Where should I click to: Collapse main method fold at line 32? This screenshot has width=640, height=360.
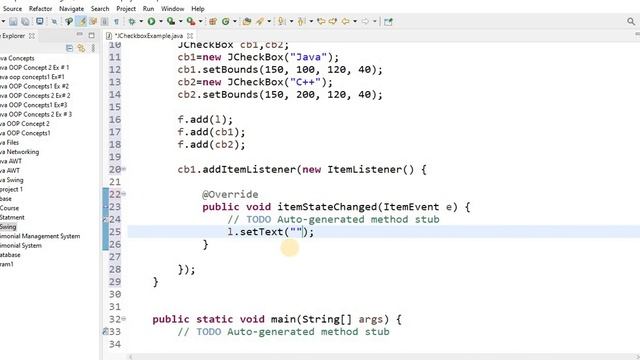124,319
